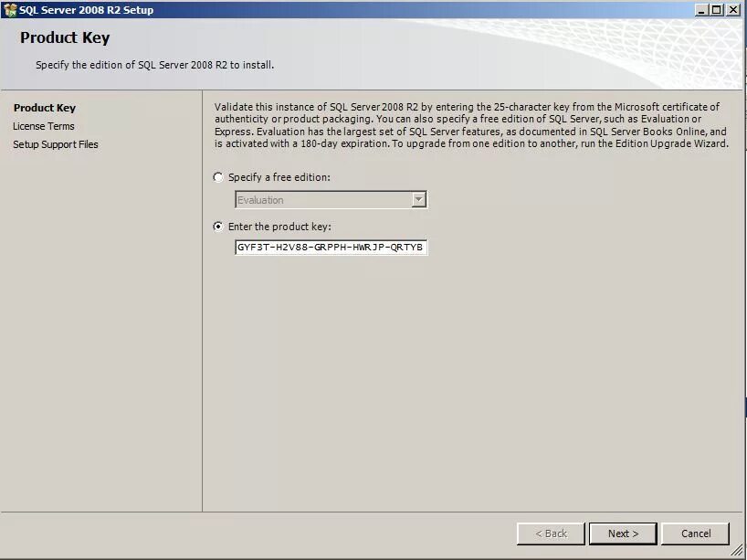The width and height of the screenshot is (747, 560).
Task: Click the Cancel button
Action: point(696,534)
